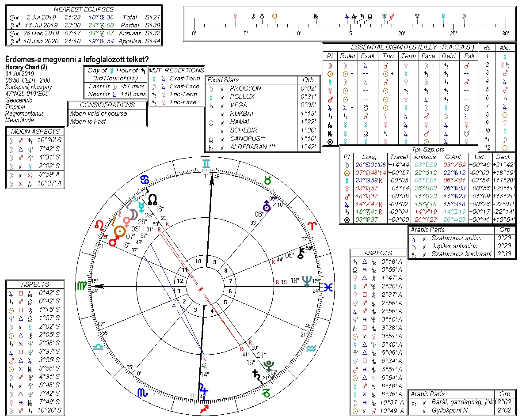Select house number 7 in the wheel center
Image resolution: width=522 pixels, height=420 pixels.
click(230, 281)
